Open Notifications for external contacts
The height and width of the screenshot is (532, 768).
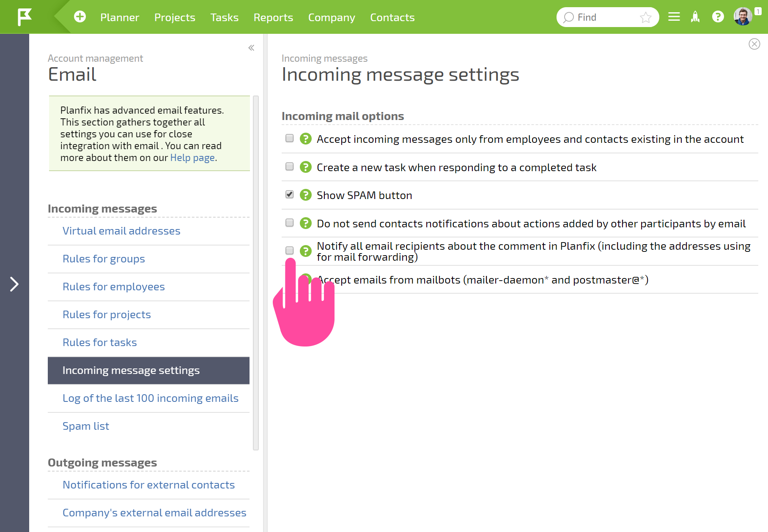(148, 485)
